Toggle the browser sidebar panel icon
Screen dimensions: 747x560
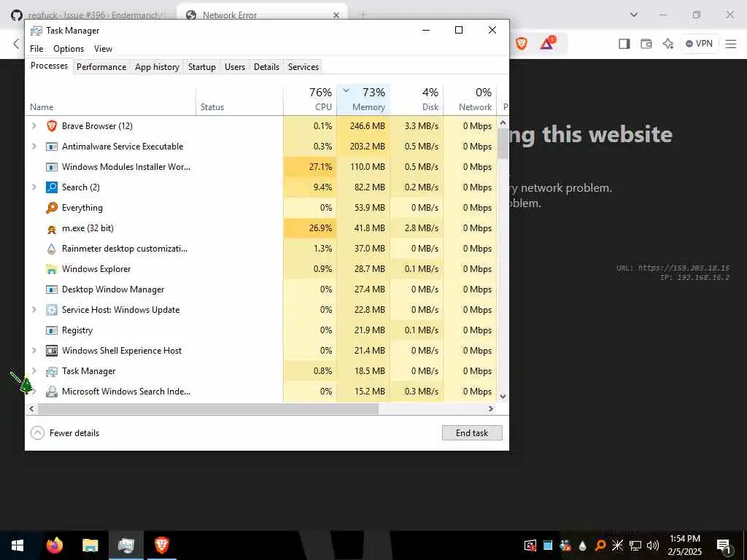624,44
